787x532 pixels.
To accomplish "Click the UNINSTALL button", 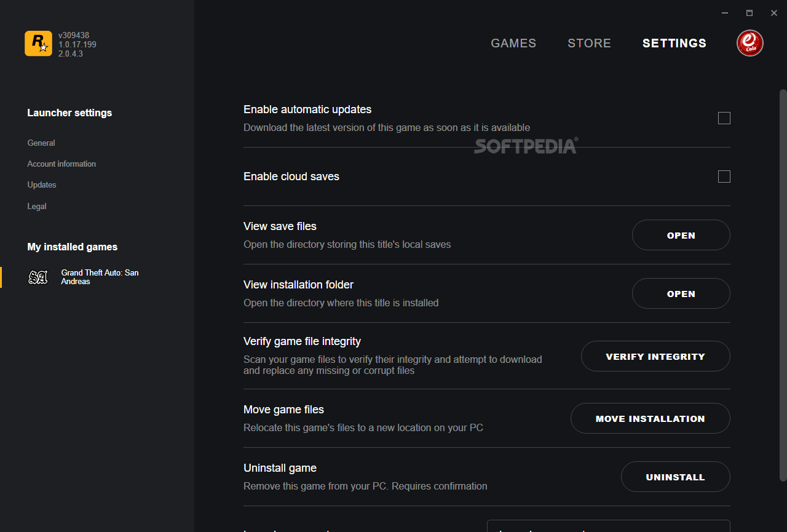I will [676, 477].
